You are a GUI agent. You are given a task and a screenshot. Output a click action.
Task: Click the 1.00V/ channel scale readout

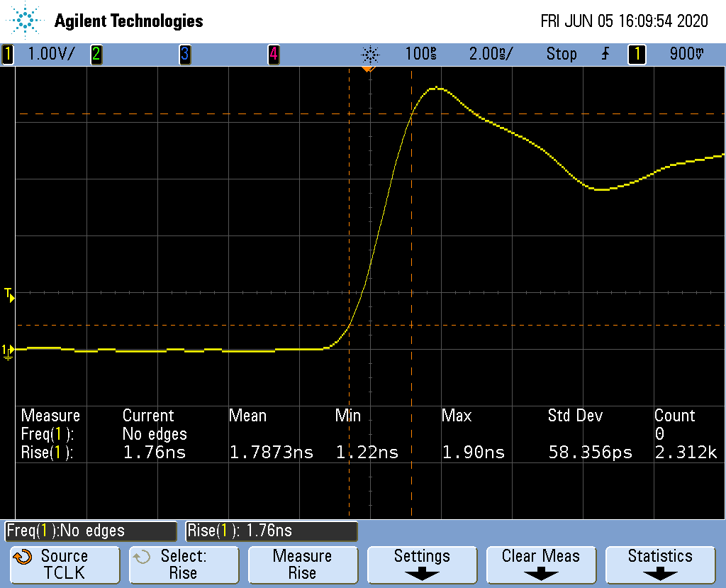tap(50, 55)
